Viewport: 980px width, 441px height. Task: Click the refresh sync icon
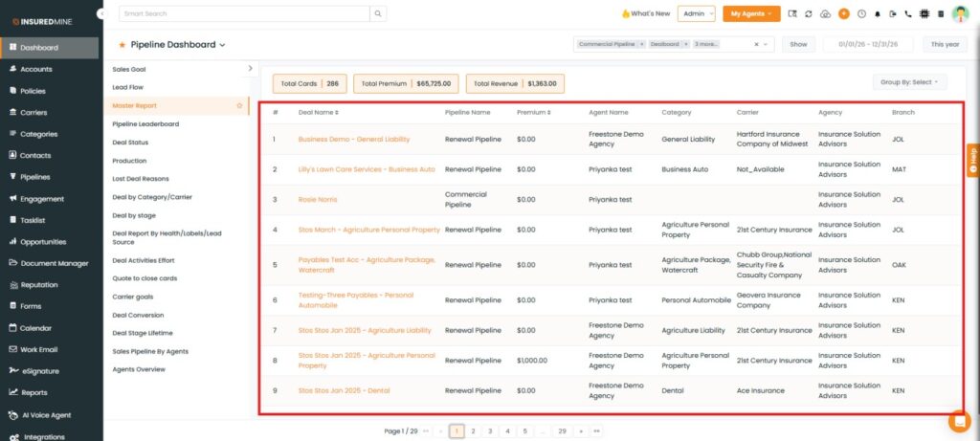tap(809, 13)
